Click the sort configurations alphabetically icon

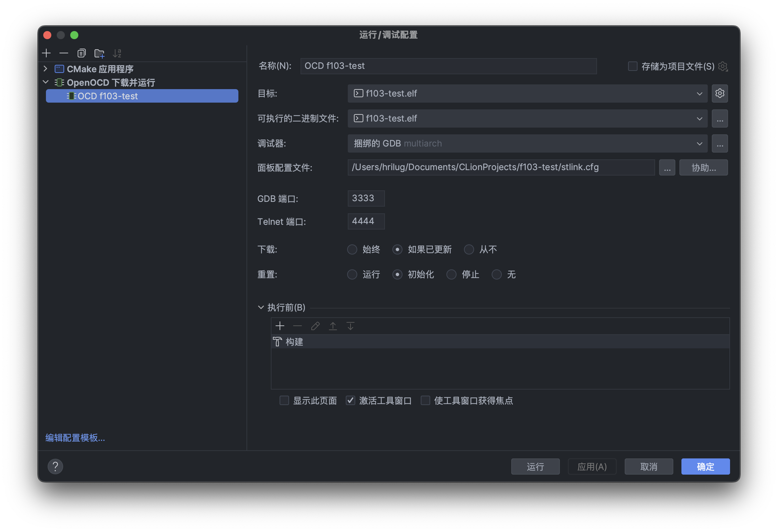pyautogui.click(x=117, y=53)
